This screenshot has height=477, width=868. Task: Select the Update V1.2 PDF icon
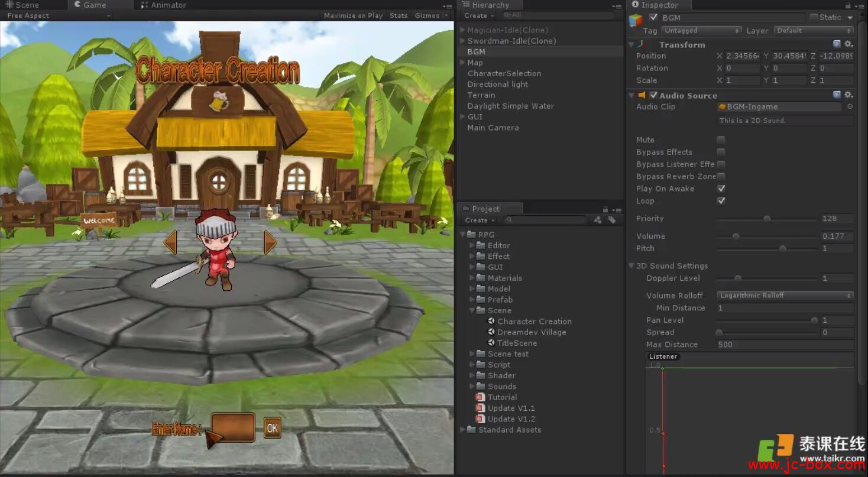480,419
